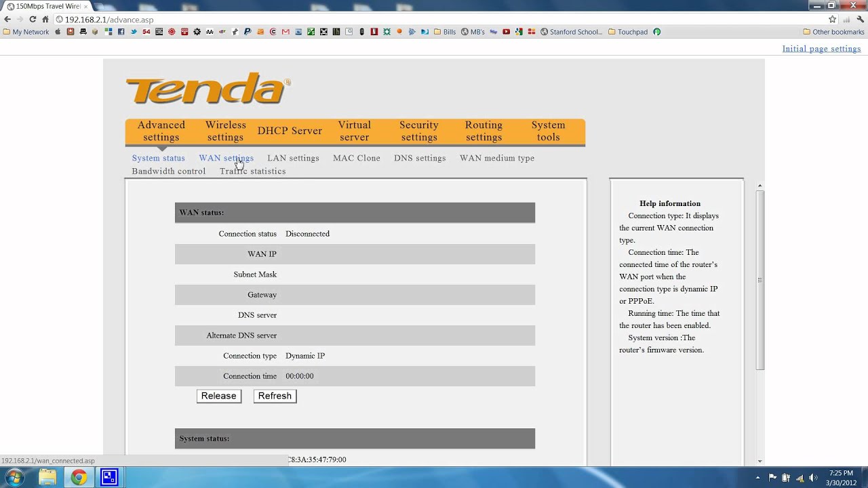Image resolution: width=868 pixels, height=488 pixels.
Task: Open the Traffic statistics submenu
Action: 252,171
